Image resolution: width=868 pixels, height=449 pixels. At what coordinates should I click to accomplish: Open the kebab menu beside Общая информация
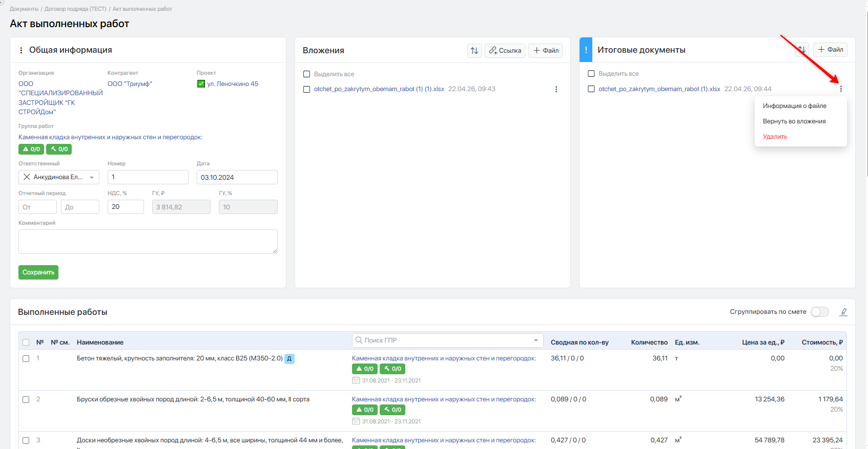(21, 50)
